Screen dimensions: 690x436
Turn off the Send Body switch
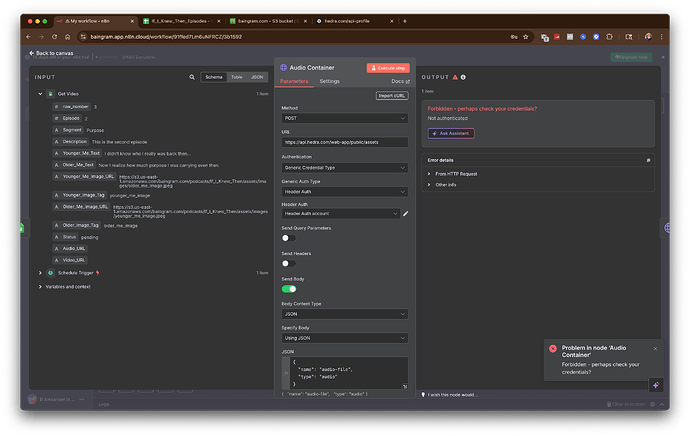pyautogui.click(x=289, y=289)
